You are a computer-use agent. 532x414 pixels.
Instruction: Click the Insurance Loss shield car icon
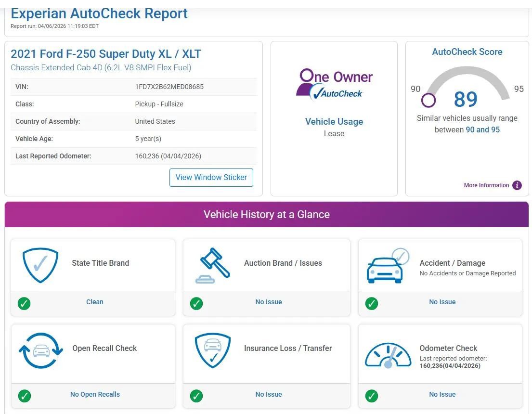[x=213, y=350]
